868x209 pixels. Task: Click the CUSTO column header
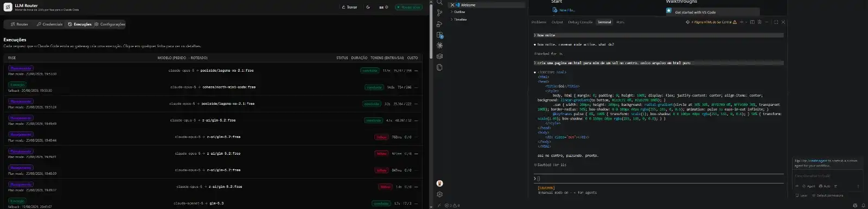412,58
